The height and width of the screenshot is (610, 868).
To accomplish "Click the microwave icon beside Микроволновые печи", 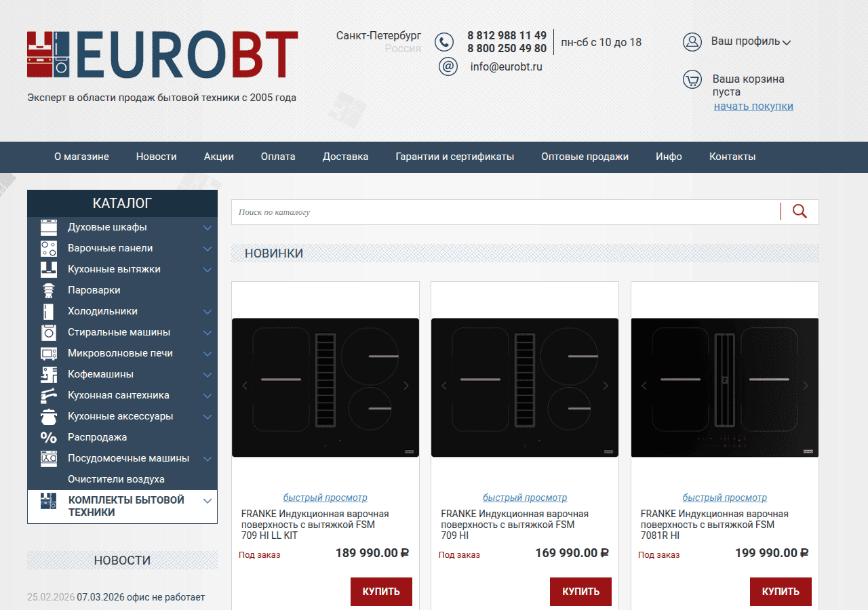I will pos(49,353).
